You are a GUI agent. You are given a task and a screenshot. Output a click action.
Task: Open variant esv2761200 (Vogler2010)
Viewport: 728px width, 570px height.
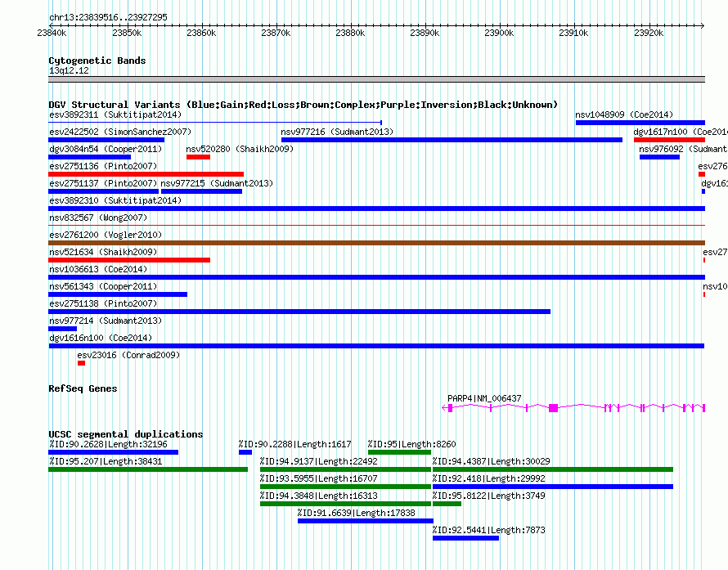(106, 235)
